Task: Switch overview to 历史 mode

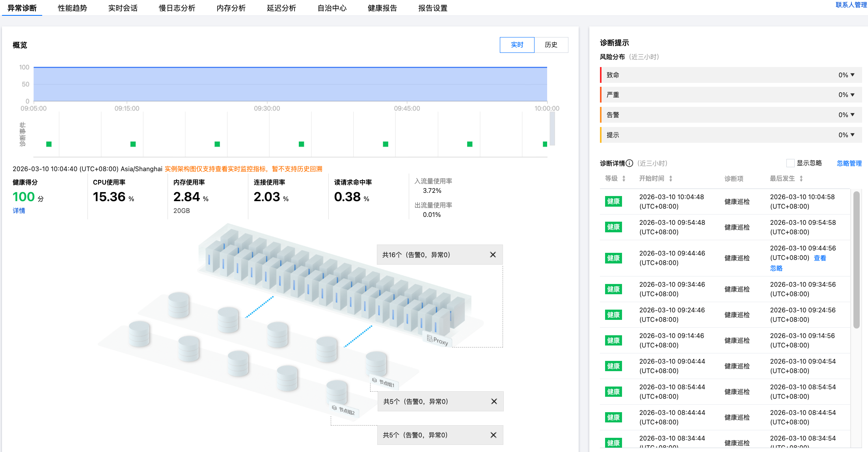Action: (551, 45)
